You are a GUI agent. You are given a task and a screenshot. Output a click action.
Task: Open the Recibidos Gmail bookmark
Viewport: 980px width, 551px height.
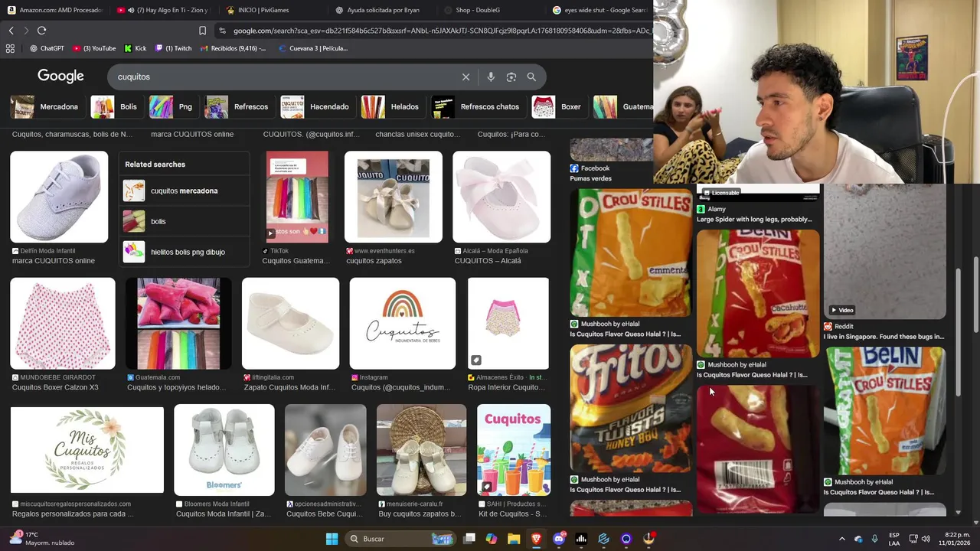[x=233, y=48]
